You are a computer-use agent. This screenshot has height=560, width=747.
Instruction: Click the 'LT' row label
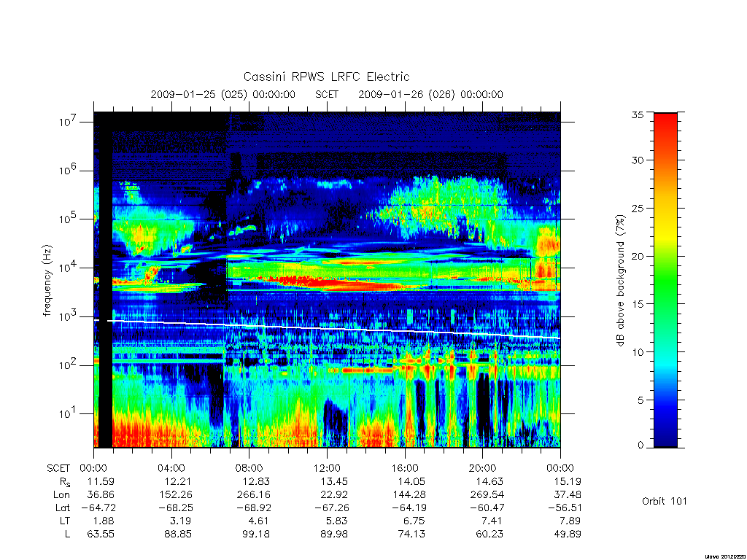click(65, 521)
